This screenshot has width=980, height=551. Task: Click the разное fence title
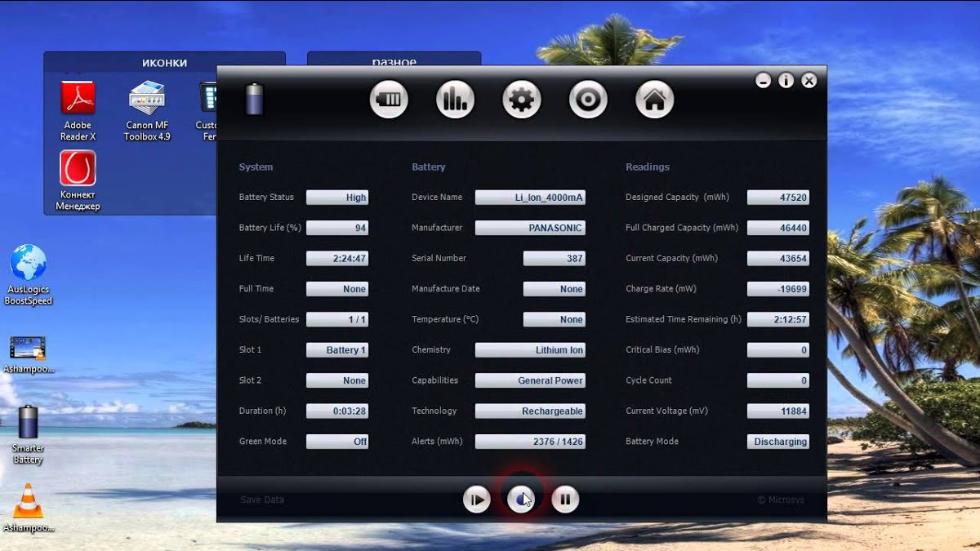pyautogui.click(x=394, y=62)
